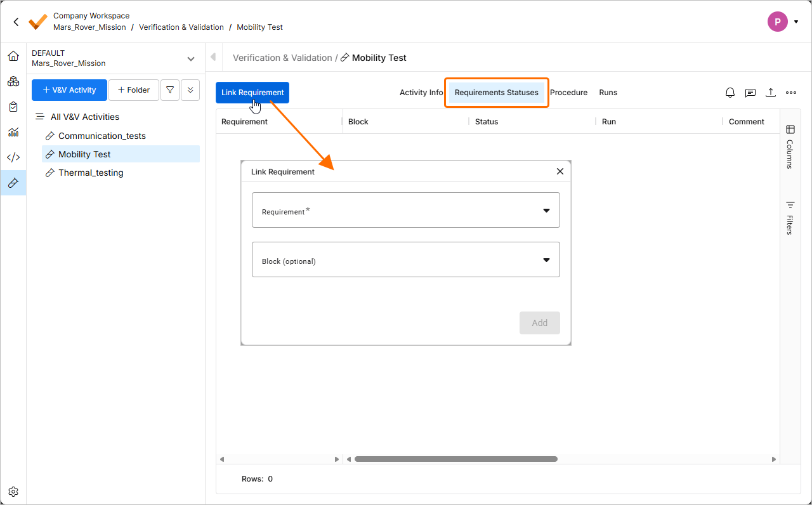This screenshot has height=505, width=812.
Task: Open the filter icon beside Folder button
Action: 170,90
